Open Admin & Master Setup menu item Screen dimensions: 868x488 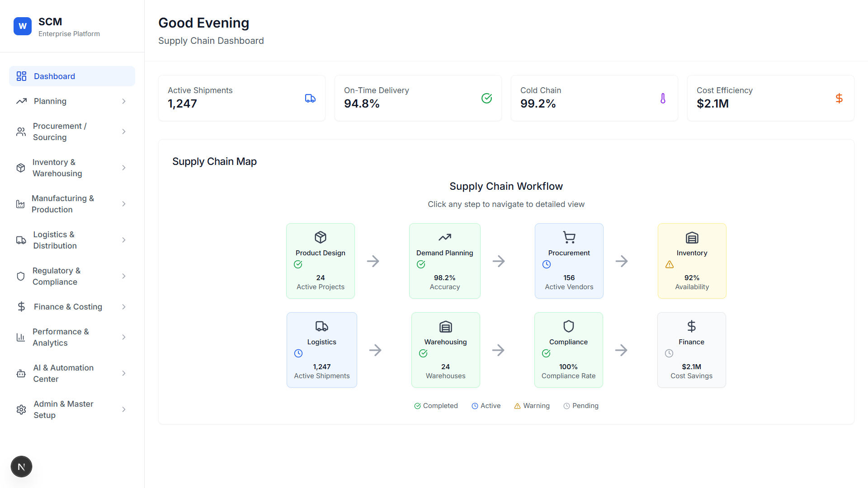coord(63,409)
